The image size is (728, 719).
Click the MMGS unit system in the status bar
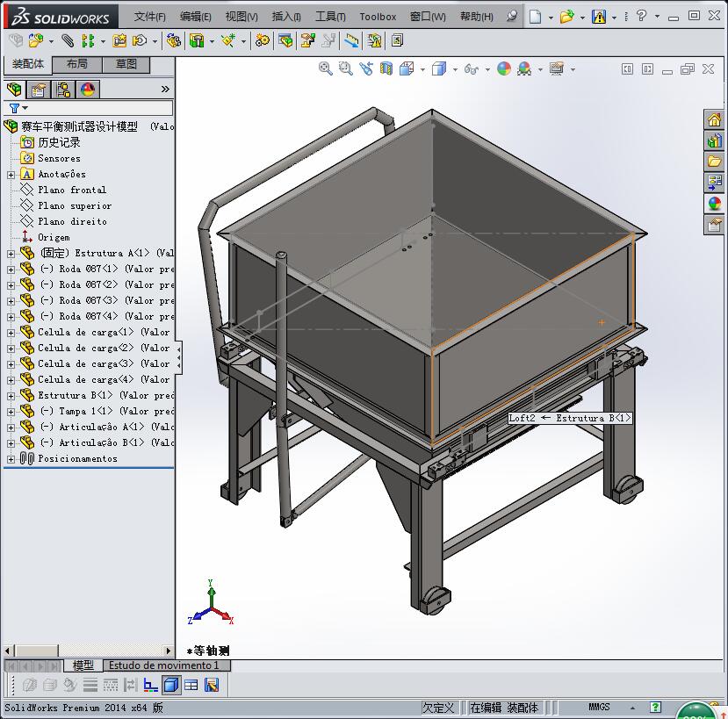pyautogui.click(x=599, y=707)
